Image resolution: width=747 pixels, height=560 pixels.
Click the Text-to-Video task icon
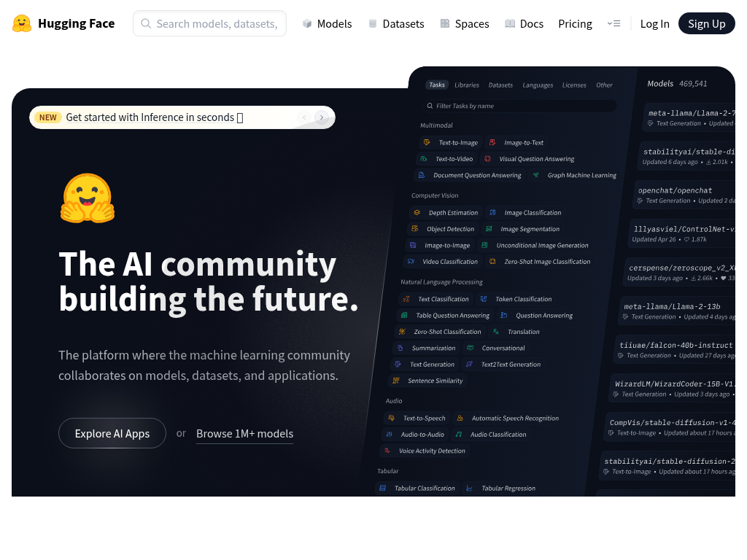click(x=424, y=158)
